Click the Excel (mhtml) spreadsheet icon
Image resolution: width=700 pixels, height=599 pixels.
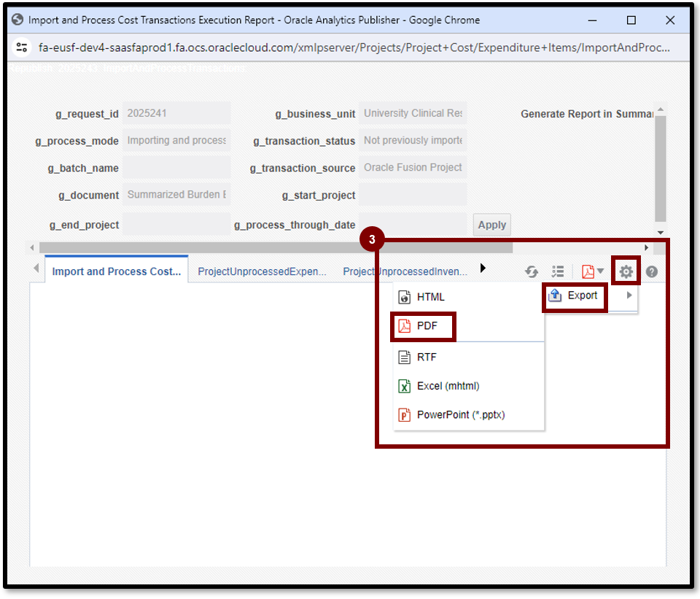coord(404,386)
